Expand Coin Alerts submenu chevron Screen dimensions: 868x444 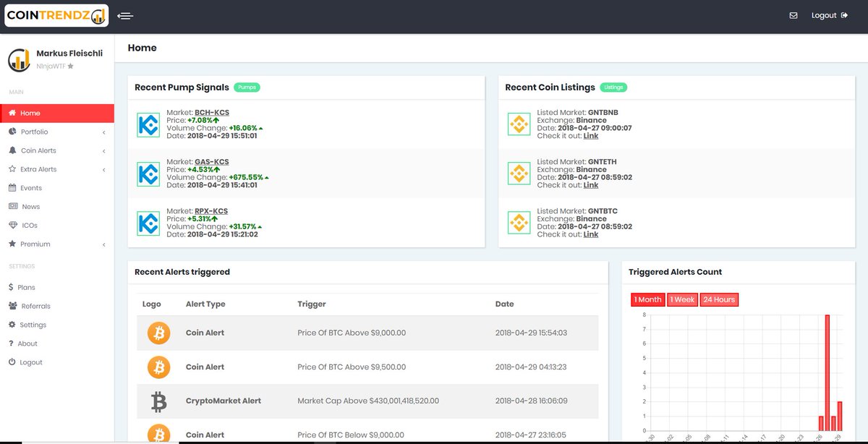(x=104, y=151)
